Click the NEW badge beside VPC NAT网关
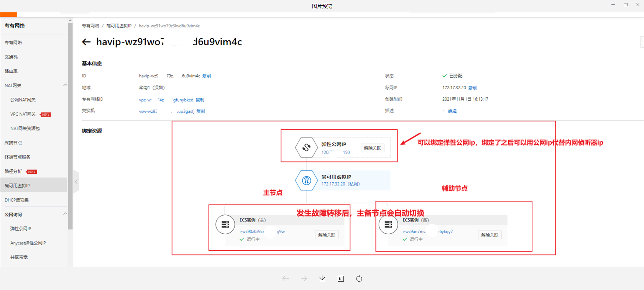 45,115
